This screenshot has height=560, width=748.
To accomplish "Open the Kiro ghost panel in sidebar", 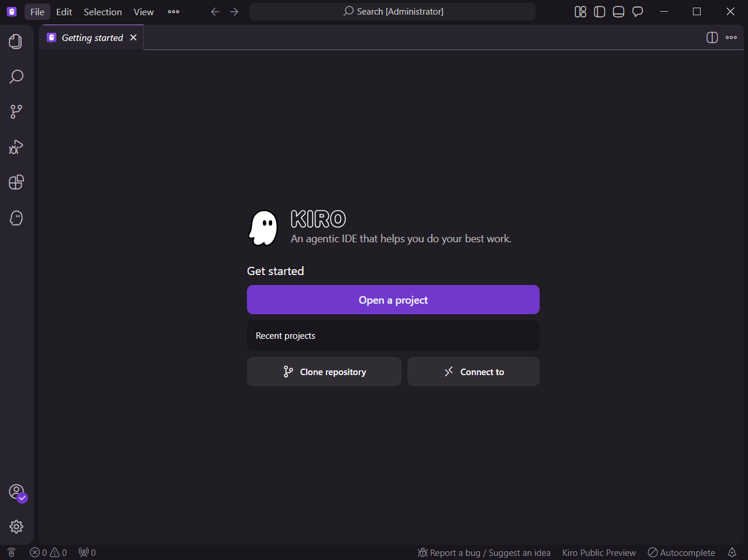I will click(x=16, y=218).
